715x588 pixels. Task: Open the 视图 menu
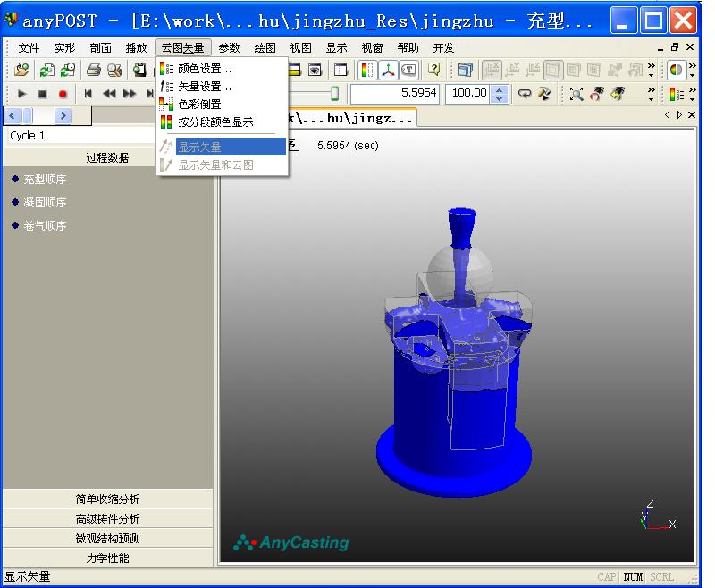click(300, 48)
